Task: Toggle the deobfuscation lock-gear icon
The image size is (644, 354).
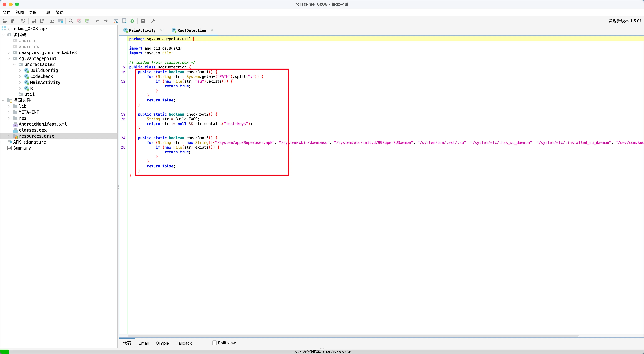Action: pos(116,21)
